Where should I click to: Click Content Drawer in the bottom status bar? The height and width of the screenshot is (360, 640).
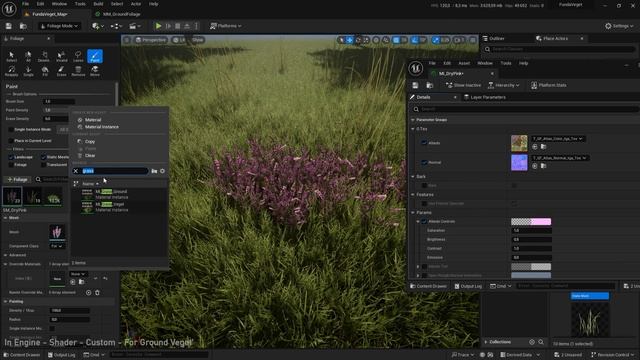tap(22, 355)
